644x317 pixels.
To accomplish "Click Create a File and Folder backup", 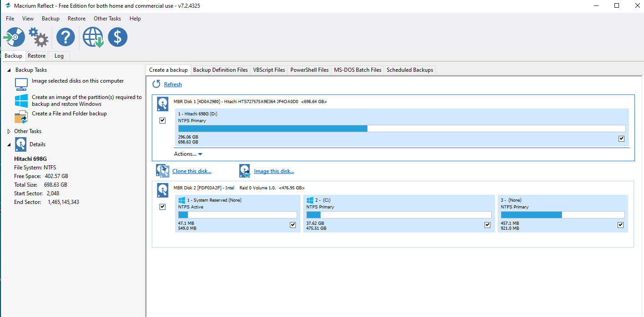I will click(x=69, y=114).
